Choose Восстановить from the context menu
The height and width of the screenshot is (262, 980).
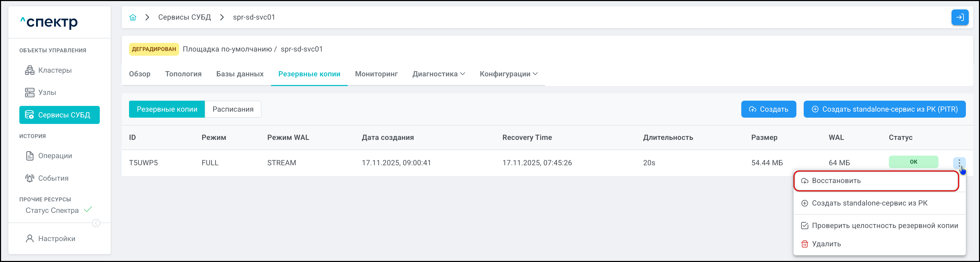pyautogui.click(x=836, y=181)
